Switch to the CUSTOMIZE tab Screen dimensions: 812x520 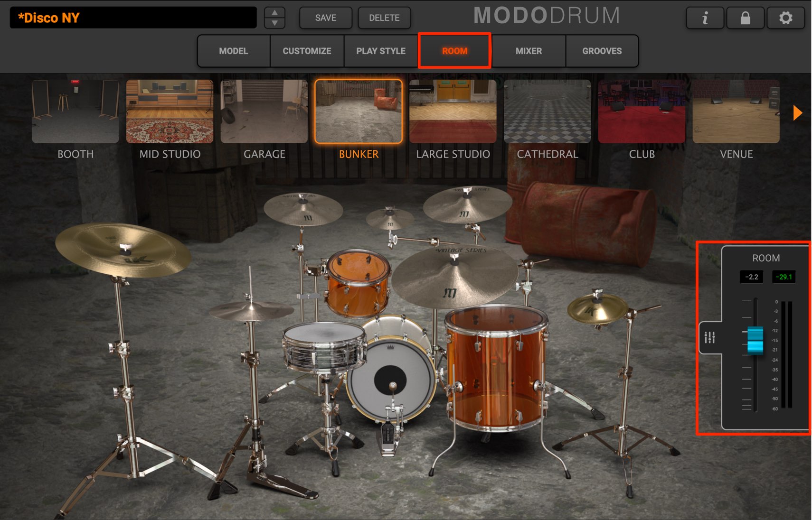pyautogui.click(x=307, y=51)
